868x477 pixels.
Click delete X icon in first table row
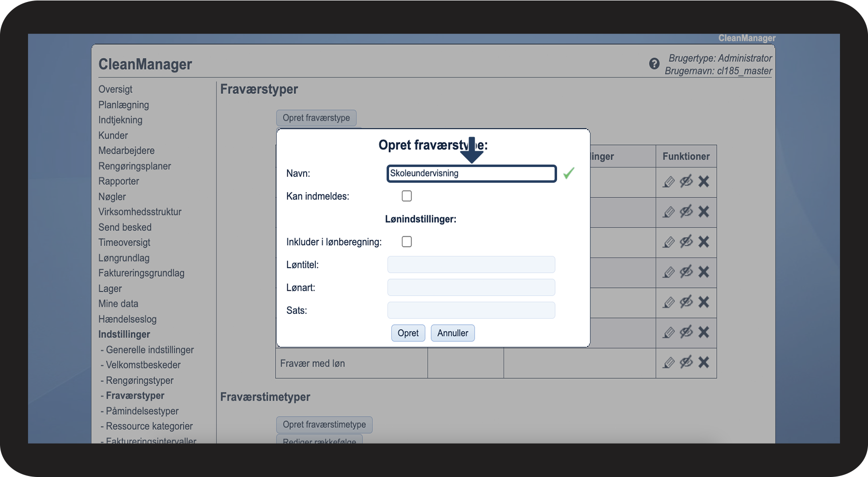(x=703, y=182)
